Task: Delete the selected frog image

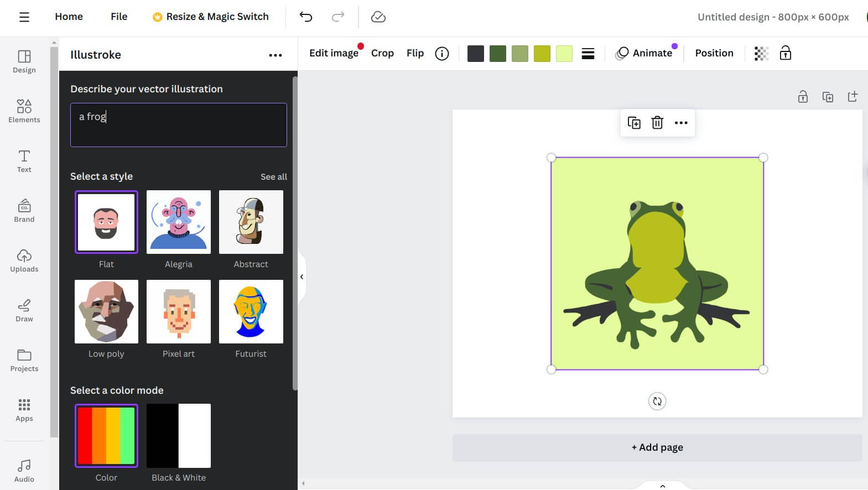Action: point(657,123)
